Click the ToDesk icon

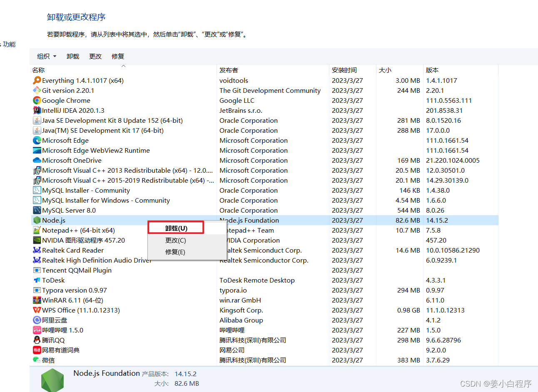pos(37,280)
